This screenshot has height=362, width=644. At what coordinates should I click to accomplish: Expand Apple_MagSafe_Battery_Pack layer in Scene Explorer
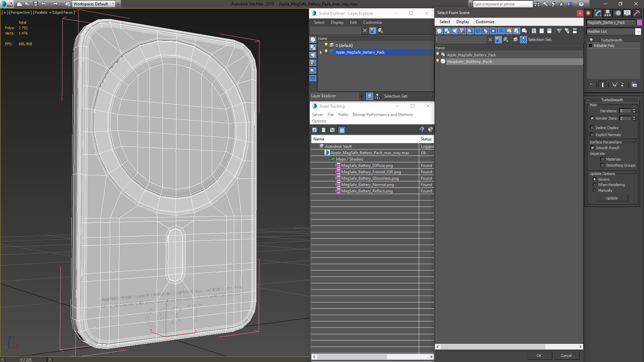pyautogui.click(x=320, y=52)
